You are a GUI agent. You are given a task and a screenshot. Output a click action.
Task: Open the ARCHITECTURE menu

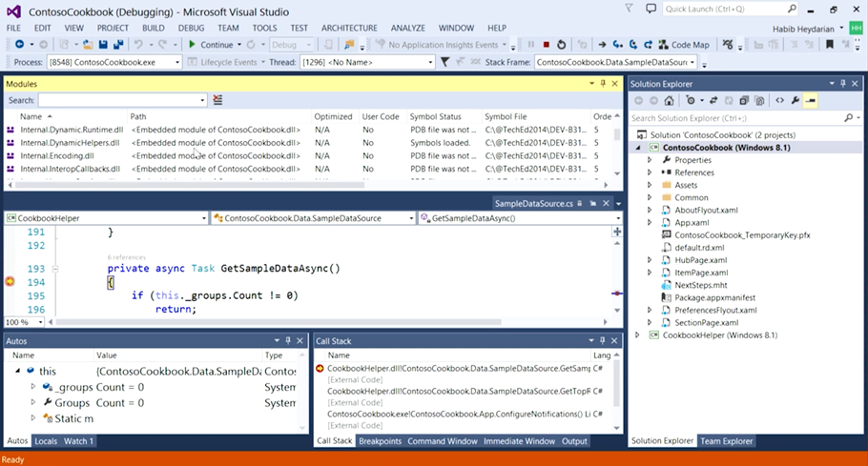coord(349,28)
